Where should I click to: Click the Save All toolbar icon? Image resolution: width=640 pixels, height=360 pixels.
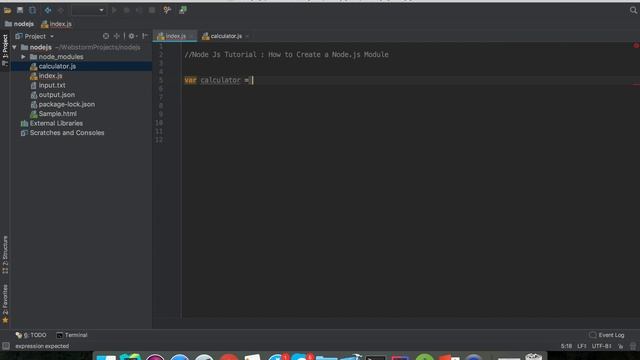pos(20,10)
